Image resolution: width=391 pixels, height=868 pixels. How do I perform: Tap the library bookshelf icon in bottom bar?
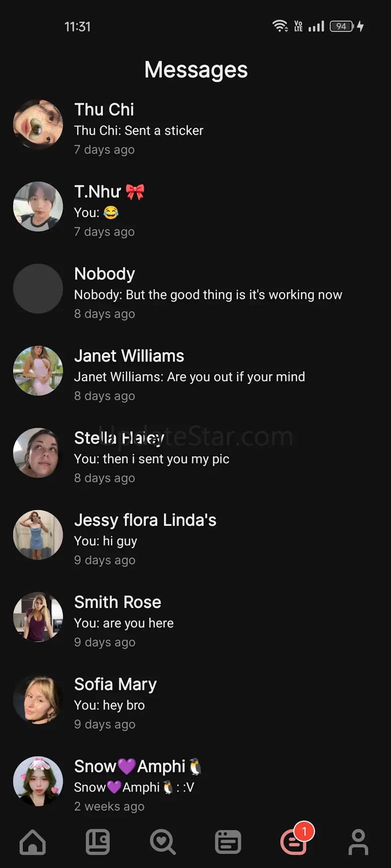[x=98, y=841]
